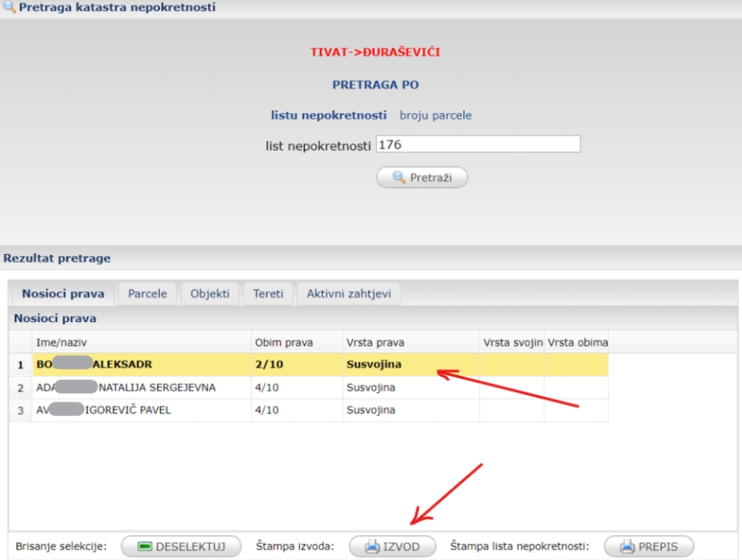Click Susvojina in IGOREVIČ PAVEL row
742x560 pixels.
coord(411,410)
